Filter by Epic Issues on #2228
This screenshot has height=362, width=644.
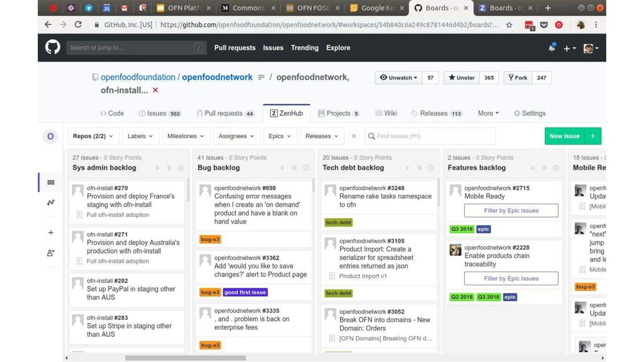click(511, 278)
